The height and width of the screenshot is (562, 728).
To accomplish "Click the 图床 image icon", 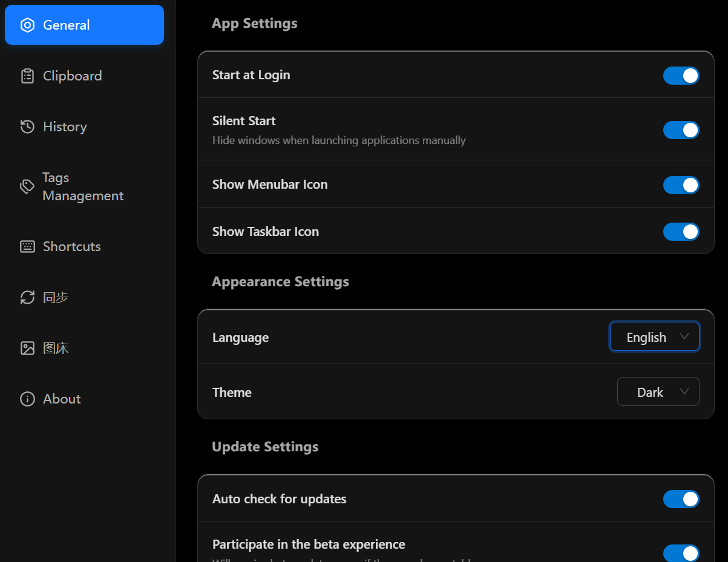I will coord(27,348).
